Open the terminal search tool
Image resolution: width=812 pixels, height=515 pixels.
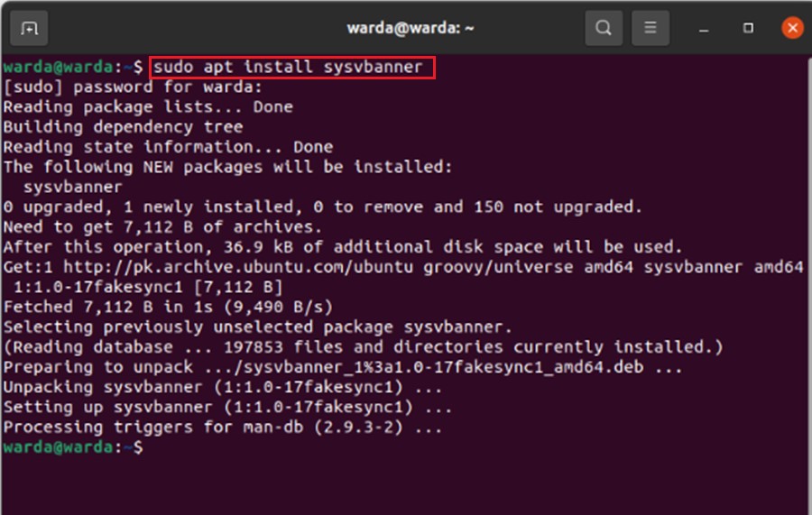point(604,28)
